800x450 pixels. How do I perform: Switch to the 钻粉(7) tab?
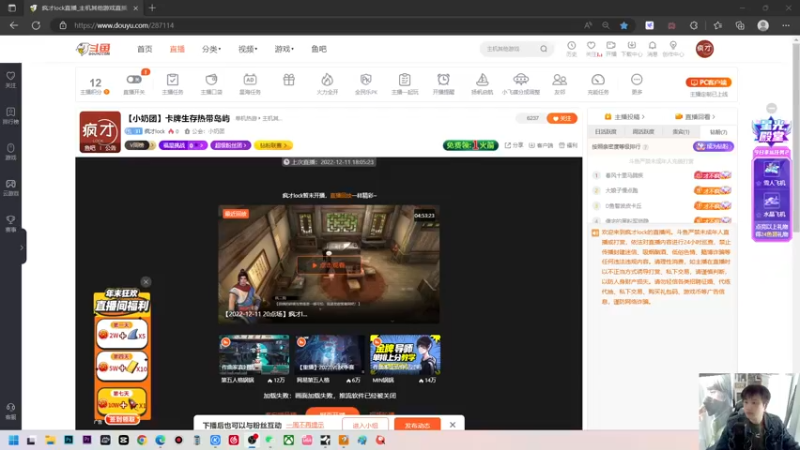point(718,132)
